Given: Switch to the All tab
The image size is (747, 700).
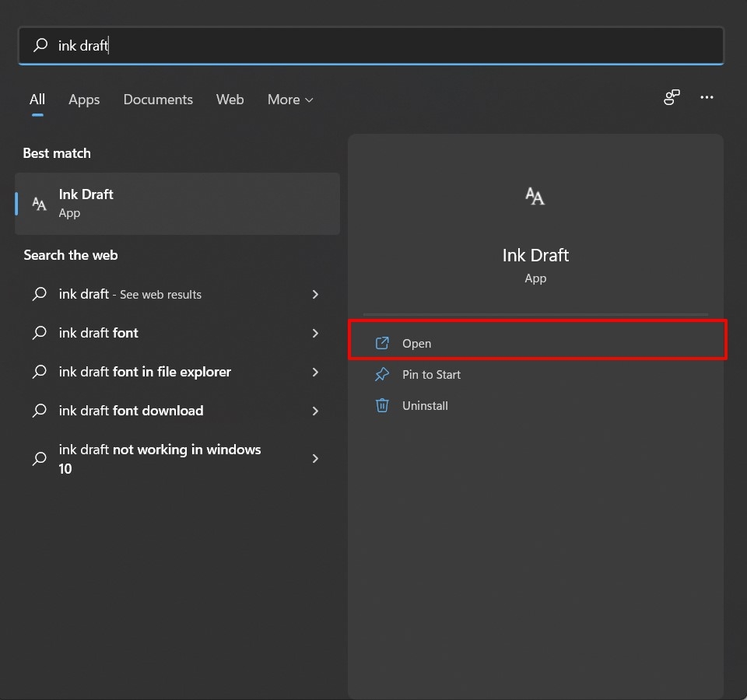Looking at the screenshot, I should tap(37, 100).
